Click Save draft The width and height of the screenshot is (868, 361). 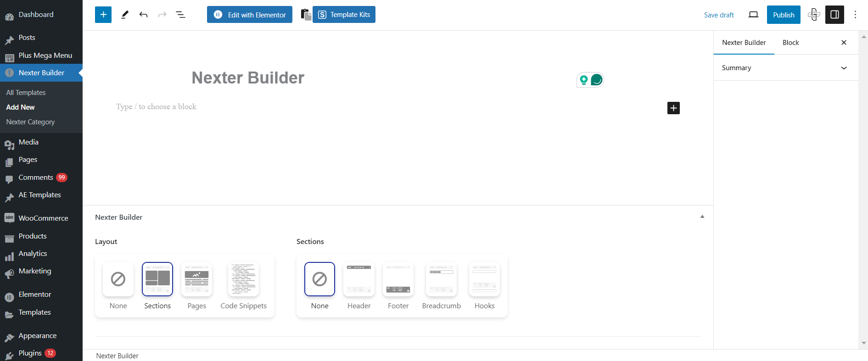[x=719, y=15]
